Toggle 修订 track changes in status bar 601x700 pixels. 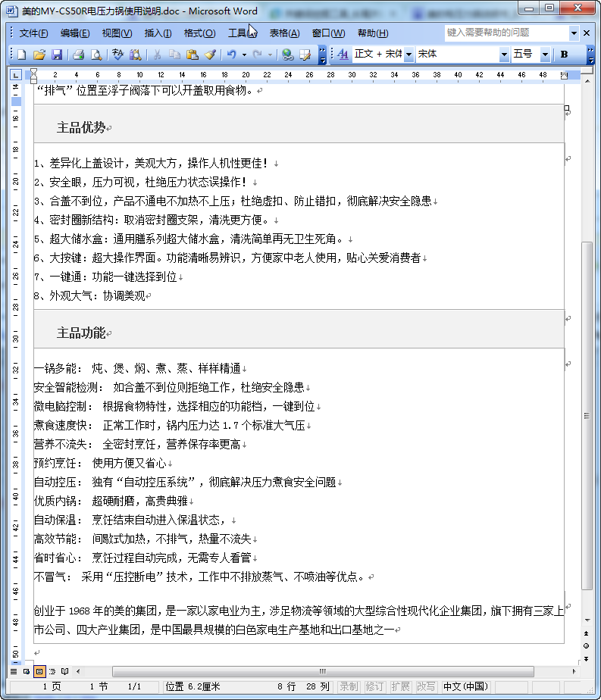tap(374, 686)
